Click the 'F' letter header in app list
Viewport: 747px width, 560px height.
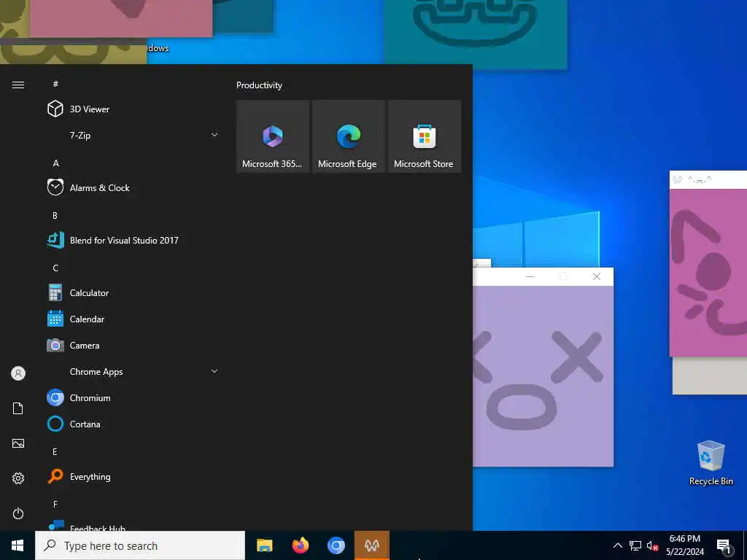coord(55,504)
